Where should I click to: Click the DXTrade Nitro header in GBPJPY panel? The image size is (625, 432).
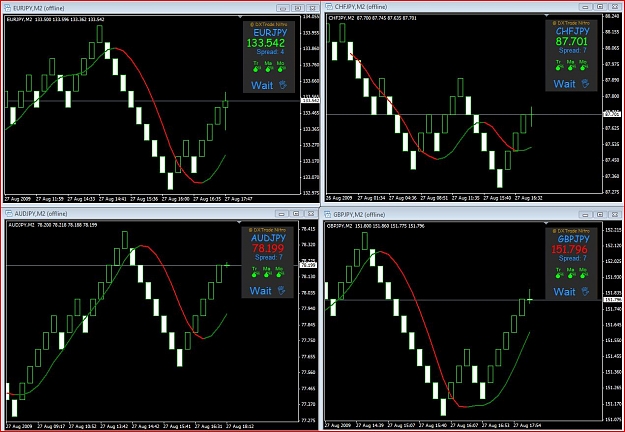(571, 231)
